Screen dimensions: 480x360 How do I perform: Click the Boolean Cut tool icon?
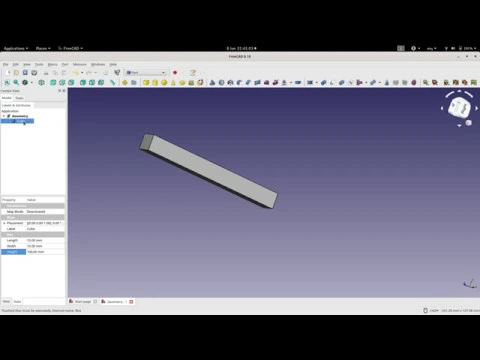(x=332, y=82)
